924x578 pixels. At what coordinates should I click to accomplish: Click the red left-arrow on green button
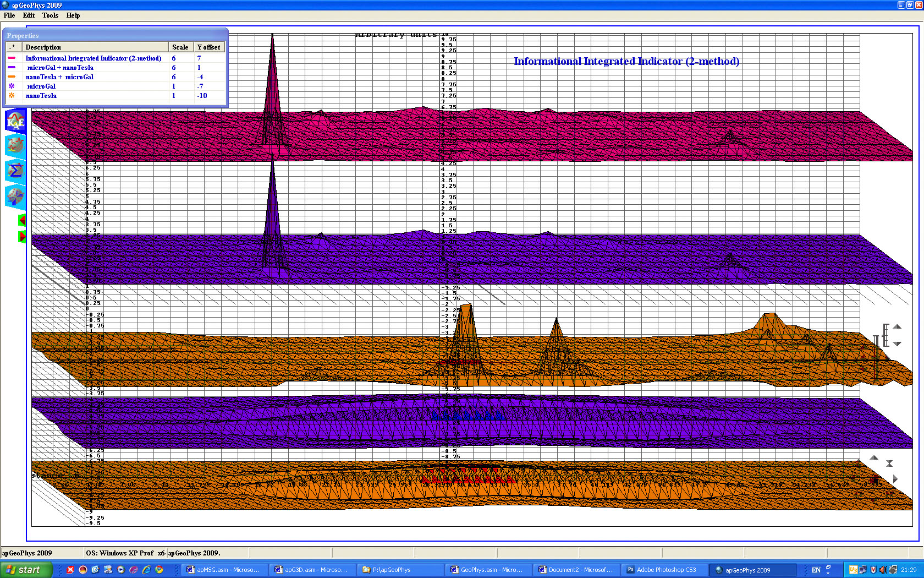click(x=22, y=220)
